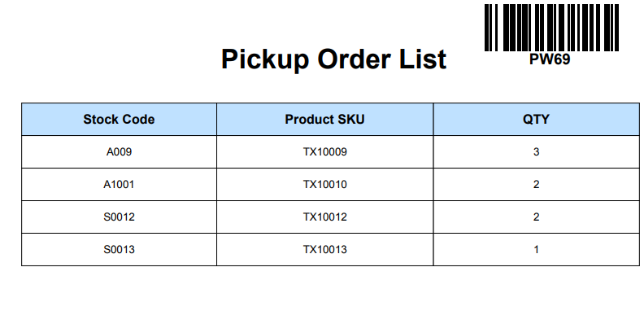
Task: Select product SKU TX10010
Action: click(x=325, y=184)
